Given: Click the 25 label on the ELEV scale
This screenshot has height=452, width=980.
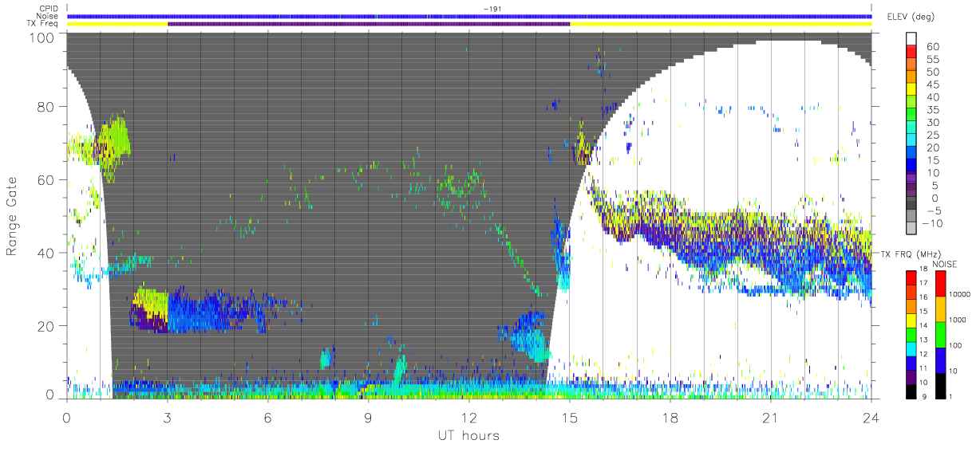Looking at the screenshot, I should (933, 136).
